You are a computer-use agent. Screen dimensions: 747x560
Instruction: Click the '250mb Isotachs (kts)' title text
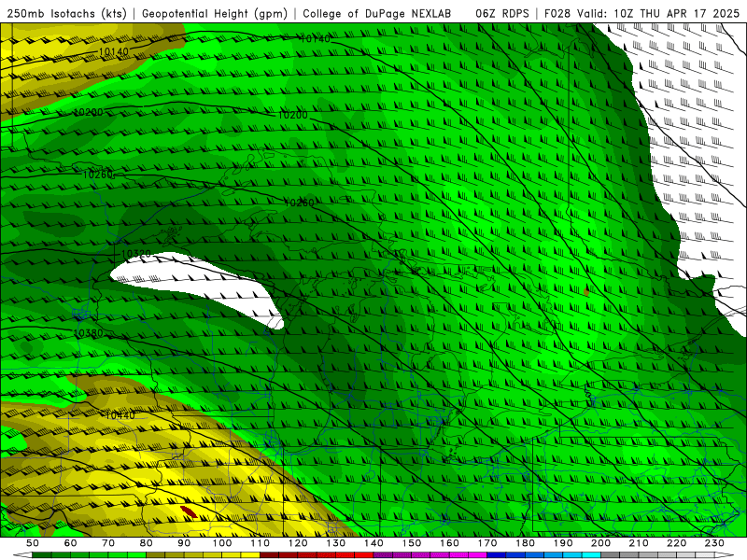pyautogui.click(x=66, y=13)
